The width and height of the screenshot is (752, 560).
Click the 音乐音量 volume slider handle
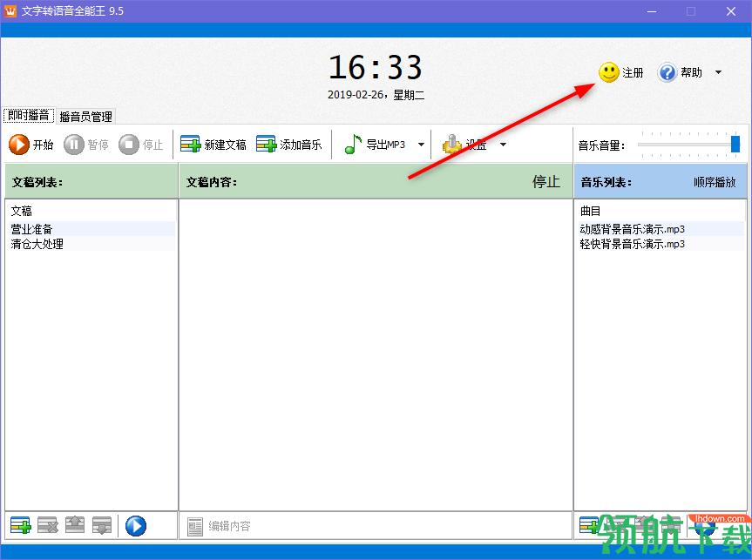pos(735,144)
